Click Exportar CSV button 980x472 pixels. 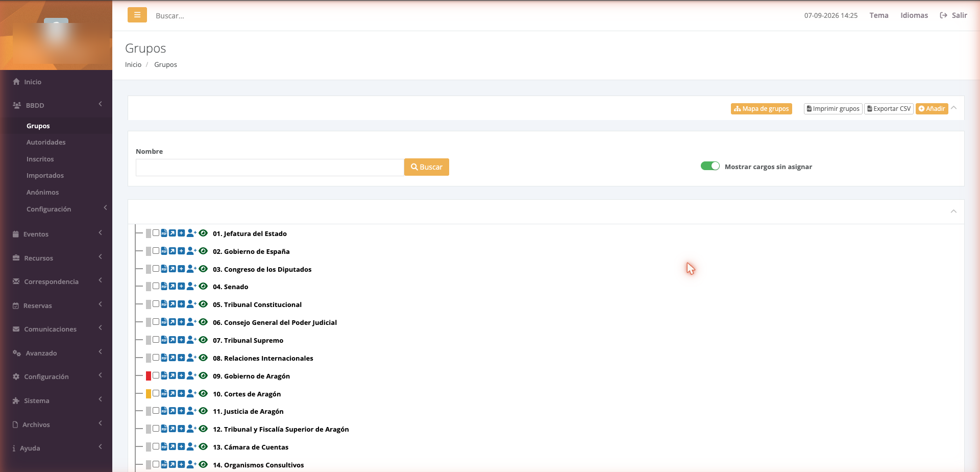(x=889, y=109)
